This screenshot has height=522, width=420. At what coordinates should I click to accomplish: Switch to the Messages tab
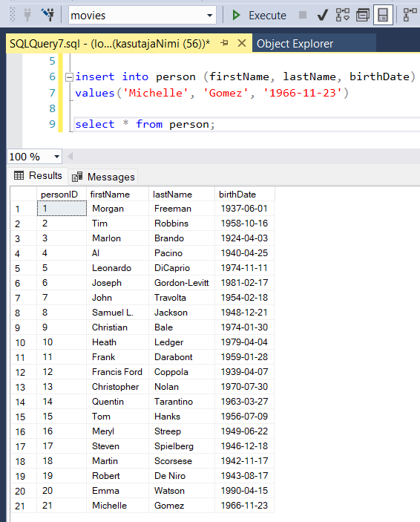pos(103,177)
